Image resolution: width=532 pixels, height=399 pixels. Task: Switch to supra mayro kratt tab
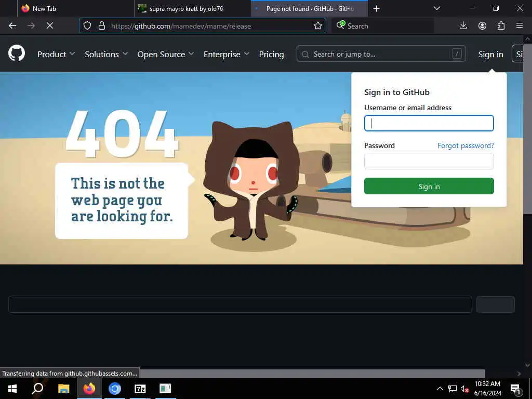tap(193, 8)
